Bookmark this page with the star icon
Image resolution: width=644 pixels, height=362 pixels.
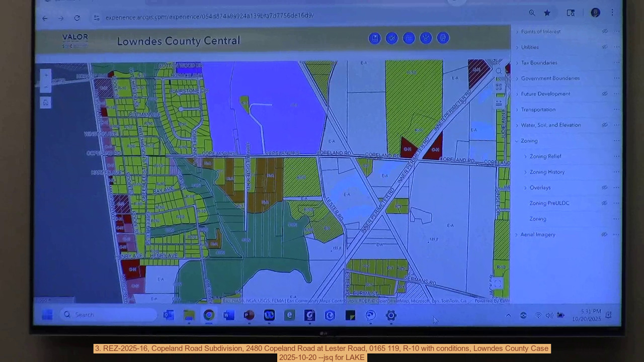(x=547, y=13)
